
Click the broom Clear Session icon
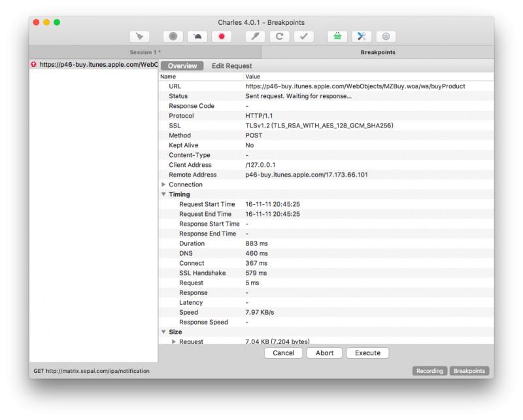140,37
